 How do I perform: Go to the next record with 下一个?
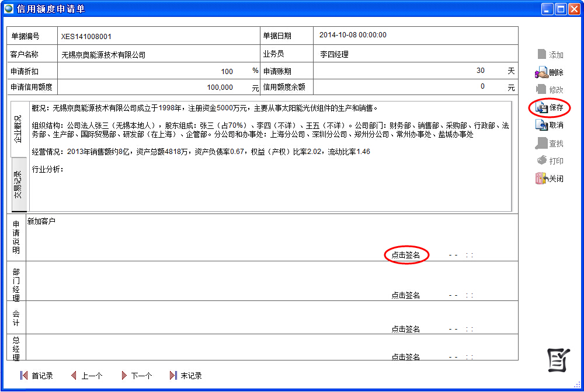(135, 375)
